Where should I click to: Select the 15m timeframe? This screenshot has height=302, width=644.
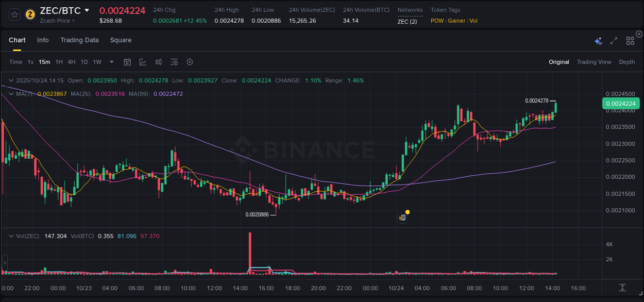click(44, 62)
